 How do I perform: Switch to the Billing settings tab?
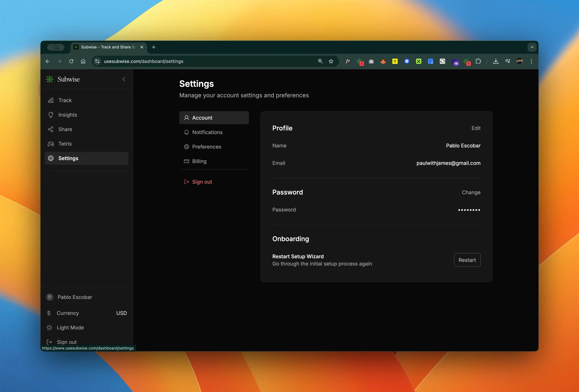[x=199, y=161]
